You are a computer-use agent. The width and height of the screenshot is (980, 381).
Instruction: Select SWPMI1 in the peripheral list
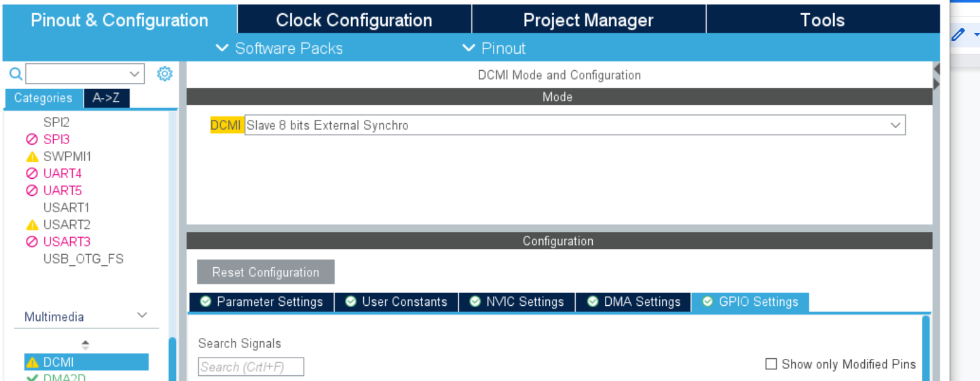click(x=67, y=156)
